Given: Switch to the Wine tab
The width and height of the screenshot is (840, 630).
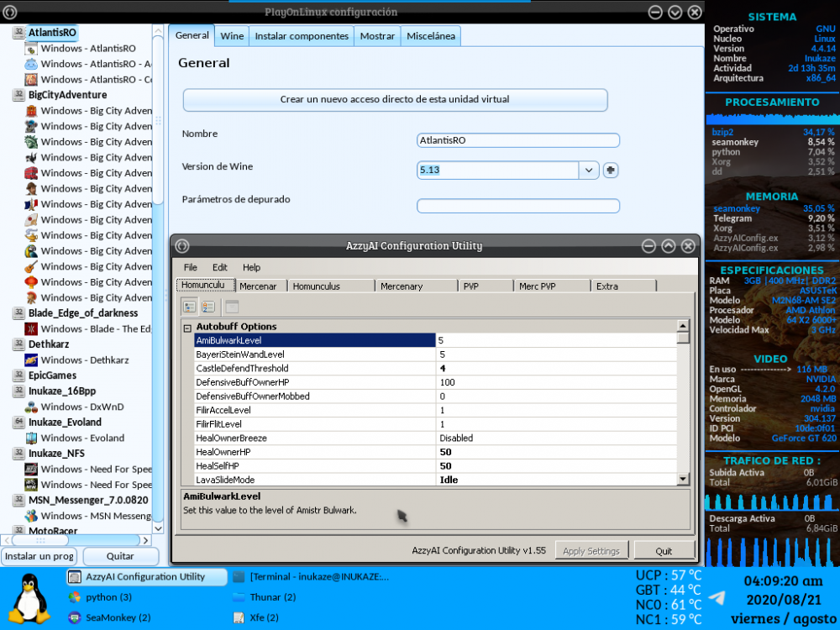Looking at the screenshot, I should pyautogui.click(x=232, y=36).
